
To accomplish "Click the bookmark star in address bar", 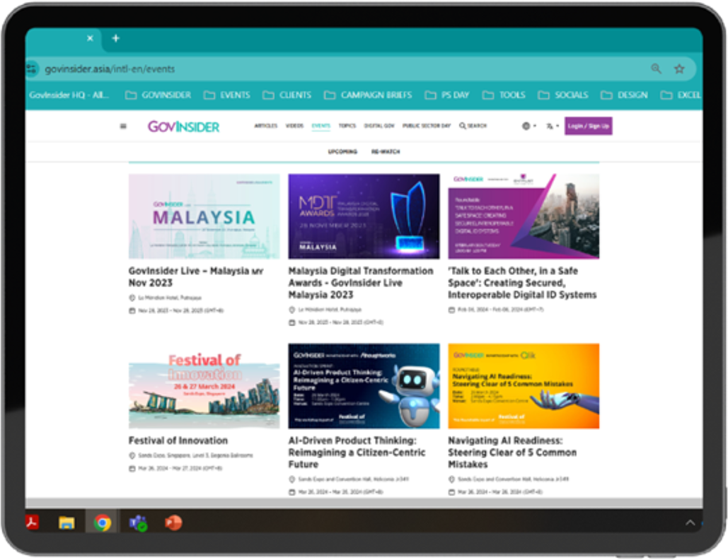I will 679,69.
